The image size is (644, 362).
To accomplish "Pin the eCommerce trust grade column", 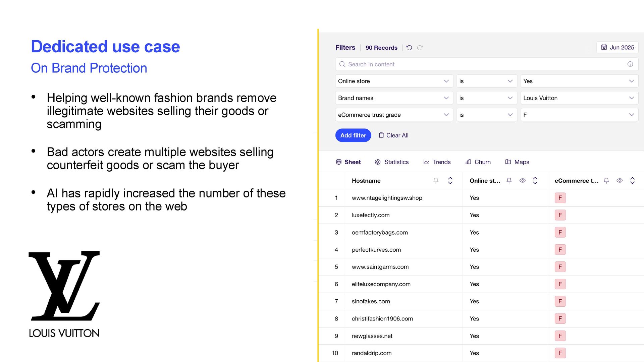I will click(x=606, y=181).
